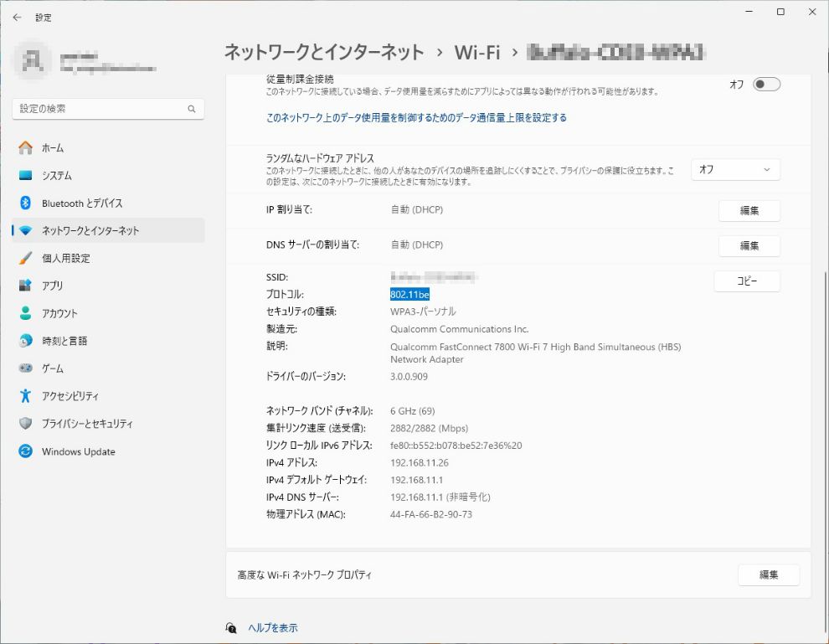Select 時刻と言語 globe icon

coord(25,341)
